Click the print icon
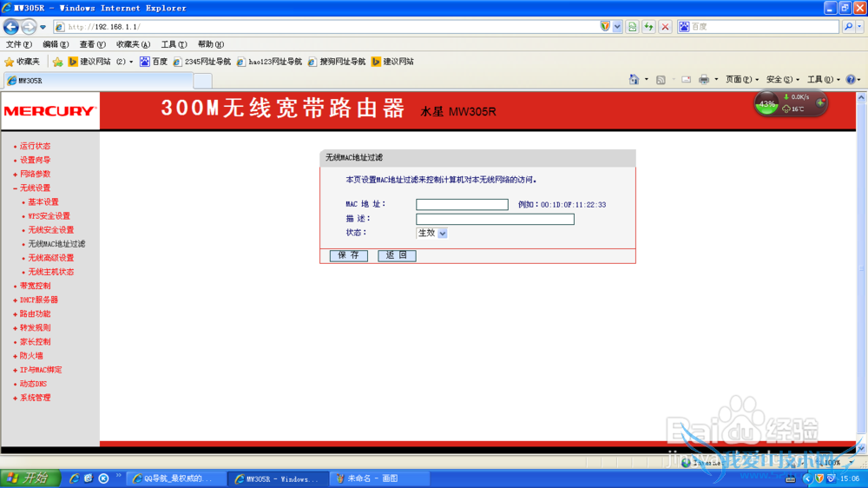The height and width of the screenshot is (488, 868). pos(704,80)
